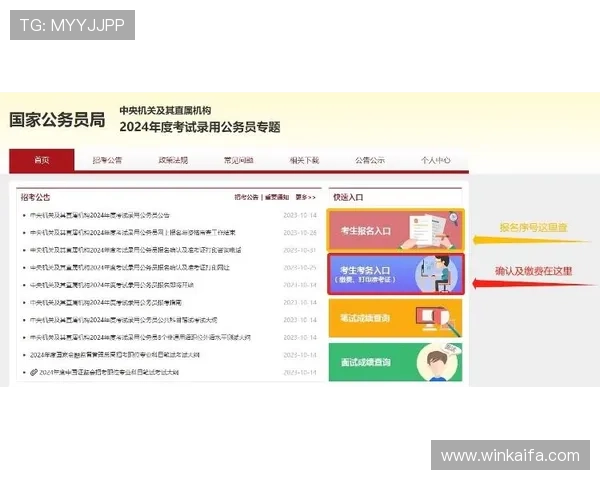Click the date 2023-10-25 in list
The width and height of the screenshot is (600, 480).
click(300, 267)
